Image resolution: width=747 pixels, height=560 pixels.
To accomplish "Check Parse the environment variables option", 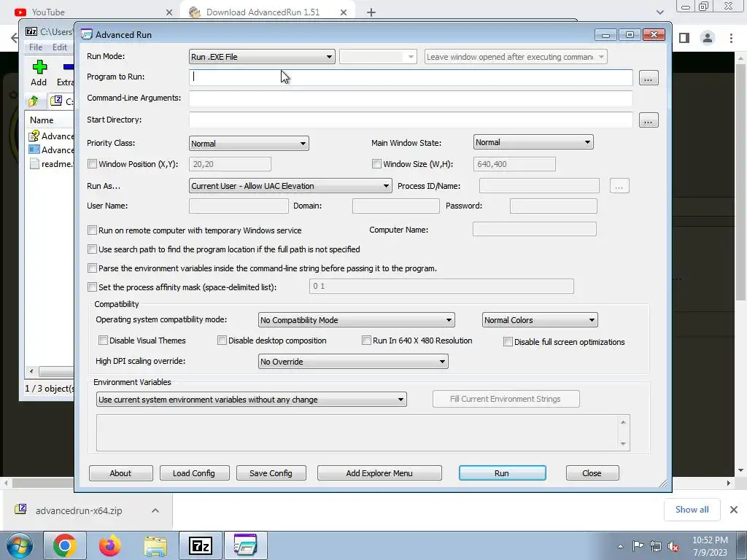I will click(x=92, y=268).
